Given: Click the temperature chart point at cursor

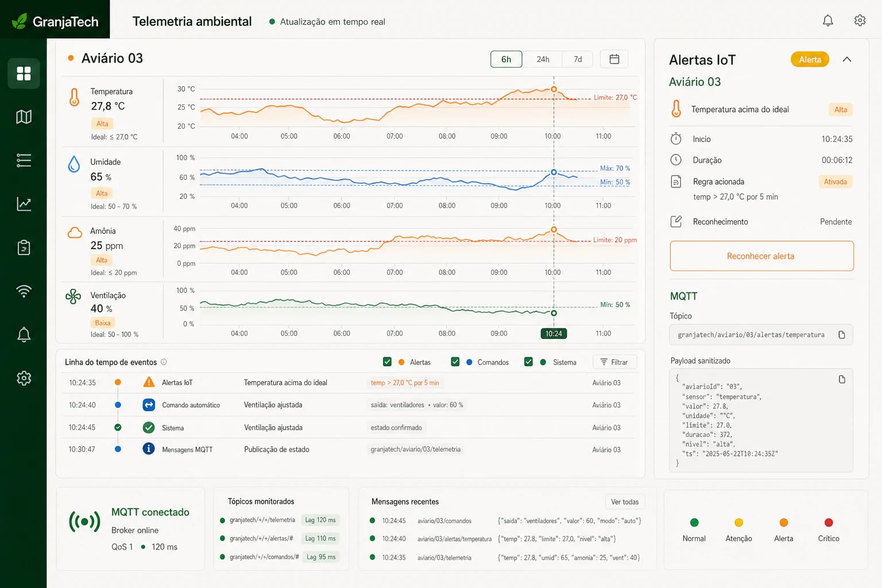Looking at the screenshot, I should [x=554, y=89].
